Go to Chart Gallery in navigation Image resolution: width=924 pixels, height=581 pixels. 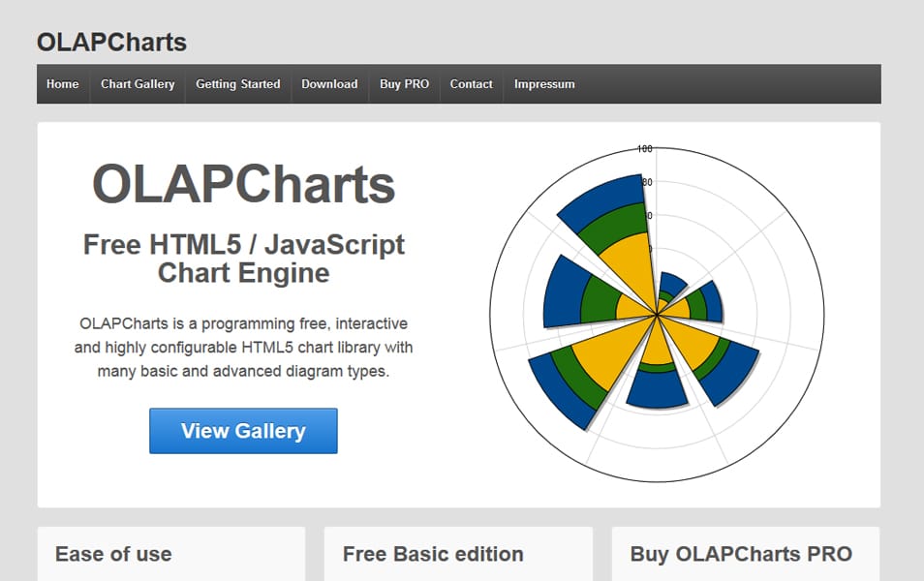tap(138, 84)
